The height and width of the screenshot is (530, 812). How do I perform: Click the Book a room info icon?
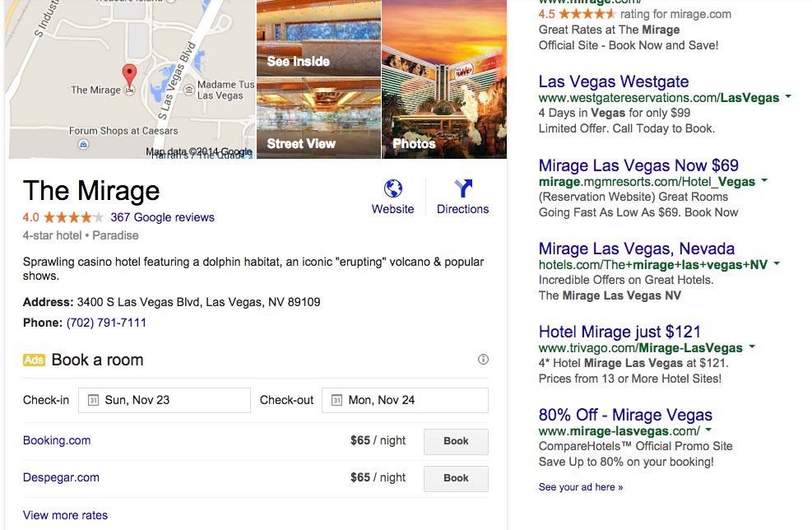(x=483, y=360)
